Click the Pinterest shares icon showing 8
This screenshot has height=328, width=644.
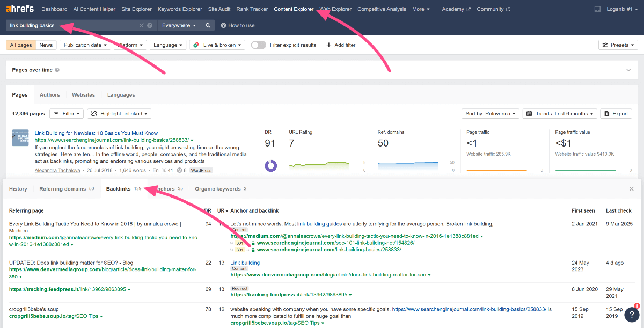coord(178,170)
